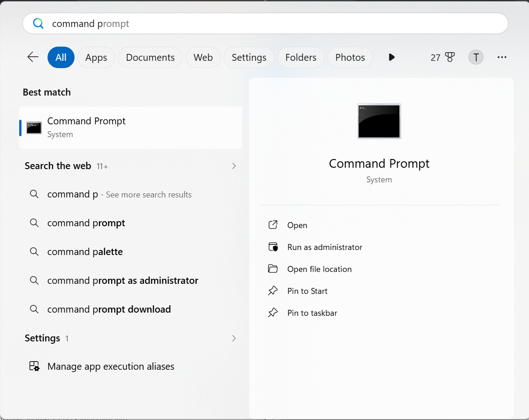Switch to the Web filter tab
The image size is (529, 420).
[203, 57]
